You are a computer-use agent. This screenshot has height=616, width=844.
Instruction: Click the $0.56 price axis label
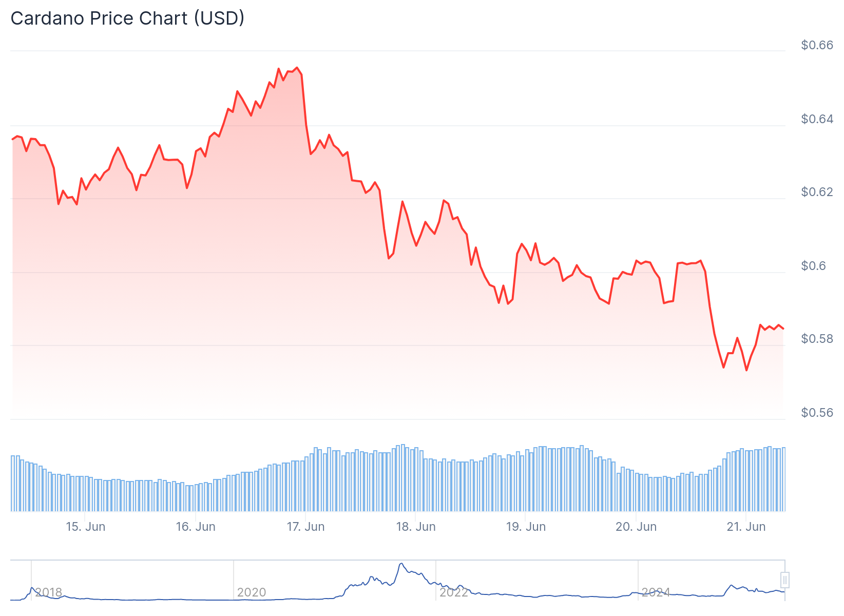point(817,413)
